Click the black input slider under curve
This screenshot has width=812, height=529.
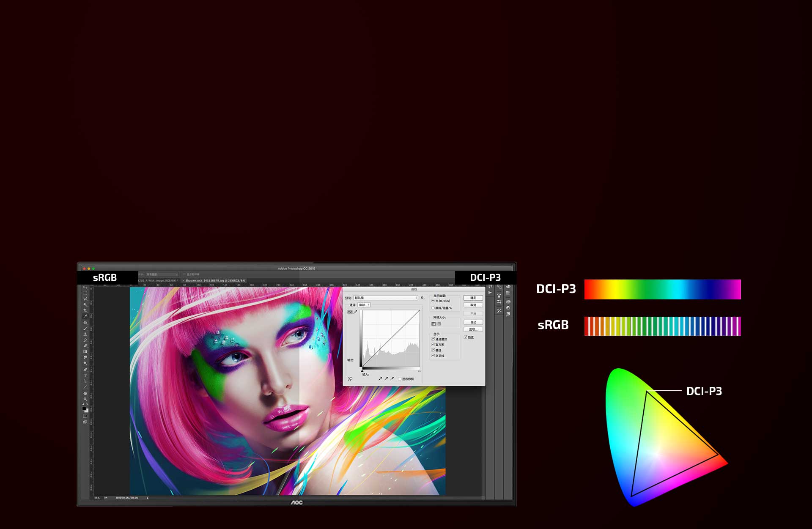(x=362, y=371)
